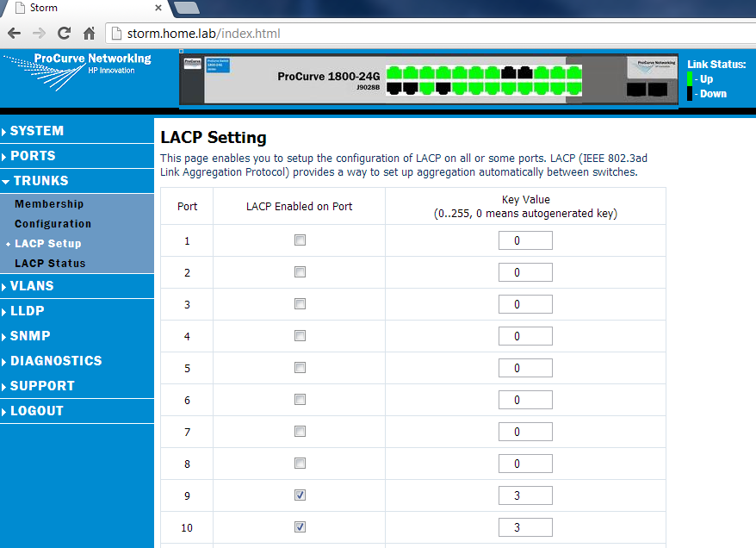This screenshot has width=756, height=548.
Task: Click the browser Home icon
Action: pyautogui.click(x=89, y=34)
